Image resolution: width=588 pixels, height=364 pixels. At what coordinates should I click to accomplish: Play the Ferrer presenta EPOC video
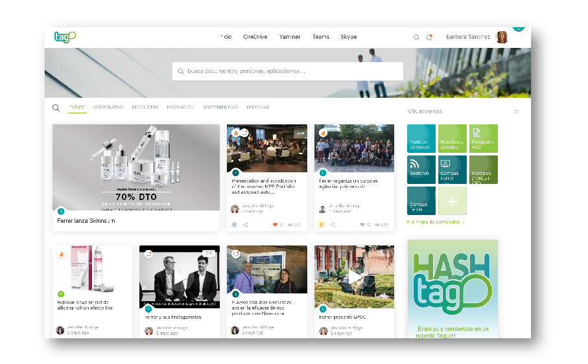tap(354, 277)
